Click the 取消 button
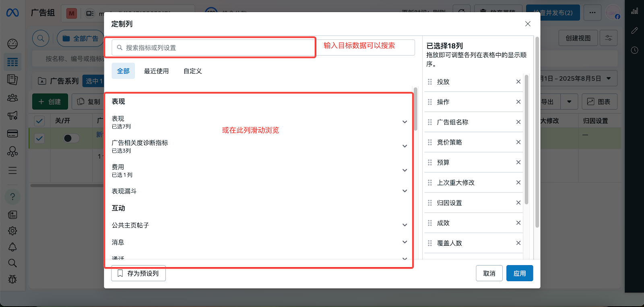The width and height of the screenshot is (644, 307). click(x=489, y=273)
